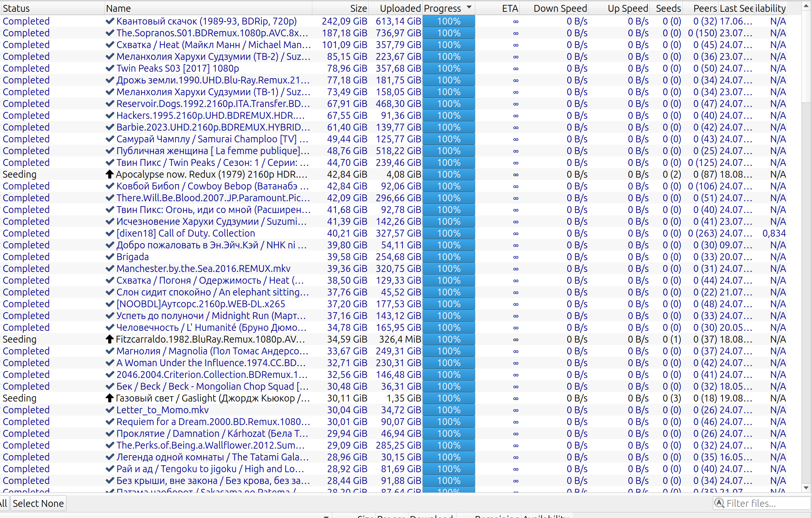
Task: Click the checkmark icon beside Reservoir.Dogs.1992
Action: point(110,103)
